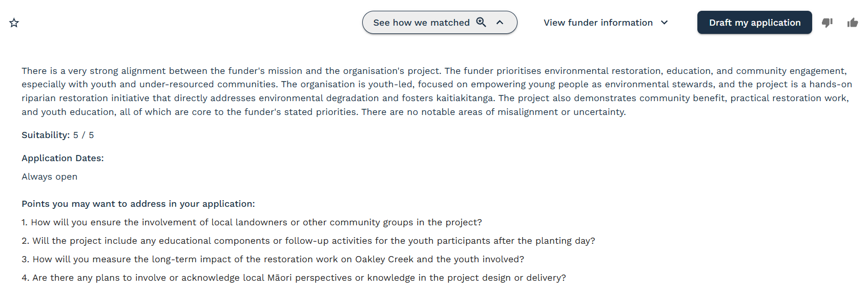Image resolution: width=868 pixels, height=292 pixels.
Task: Click the magnifier icon beside See how we matched
Action: click(481, 22)
